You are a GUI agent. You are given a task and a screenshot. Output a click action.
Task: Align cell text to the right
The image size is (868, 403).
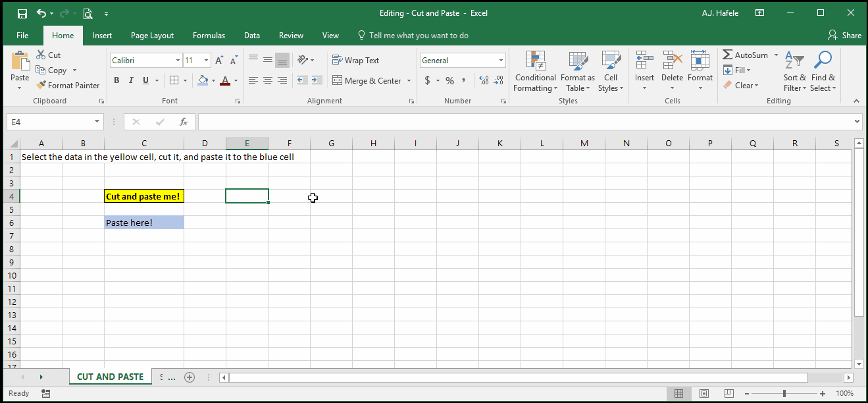282,80
